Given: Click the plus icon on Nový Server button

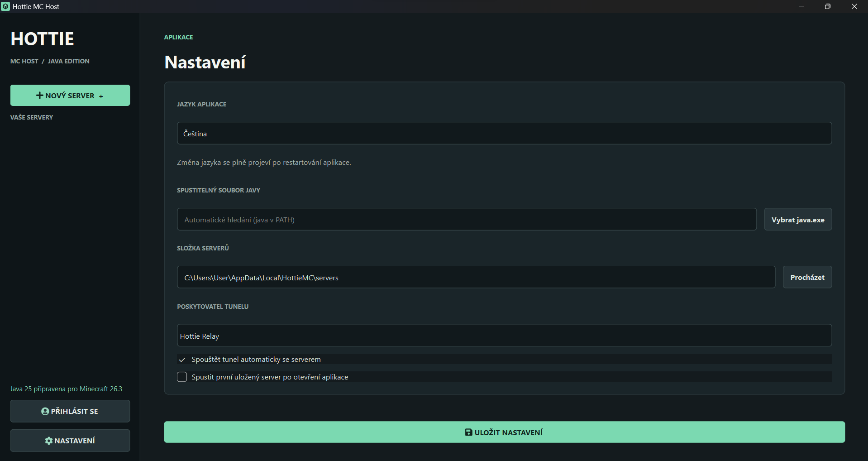Looking at the screenshot, I should pyautogui.click(x=40, y=95).
